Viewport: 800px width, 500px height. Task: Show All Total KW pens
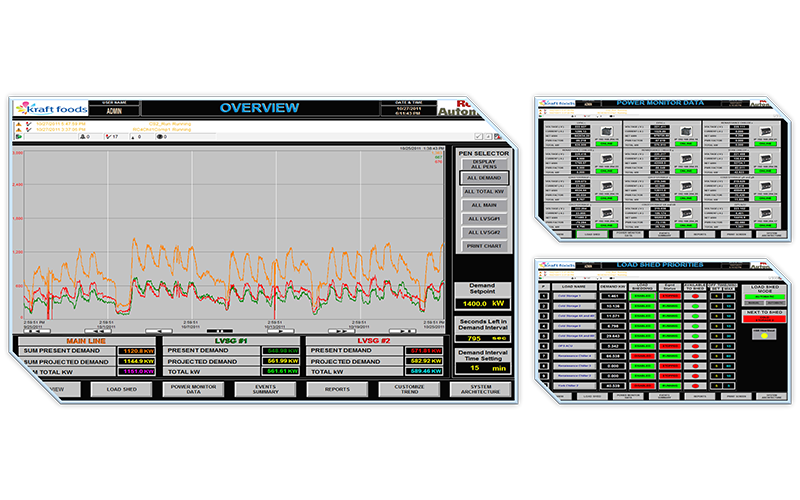click(x=484, y=192)
